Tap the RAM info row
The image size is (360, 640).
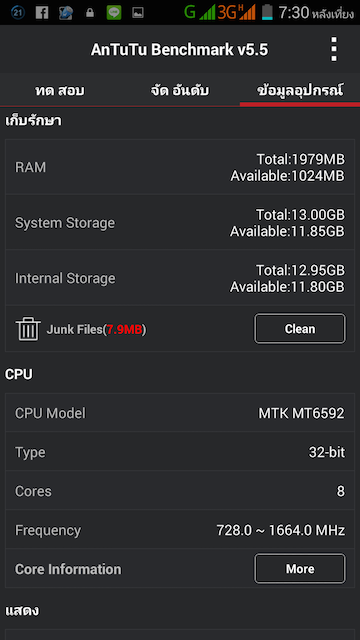coord(180,167)
